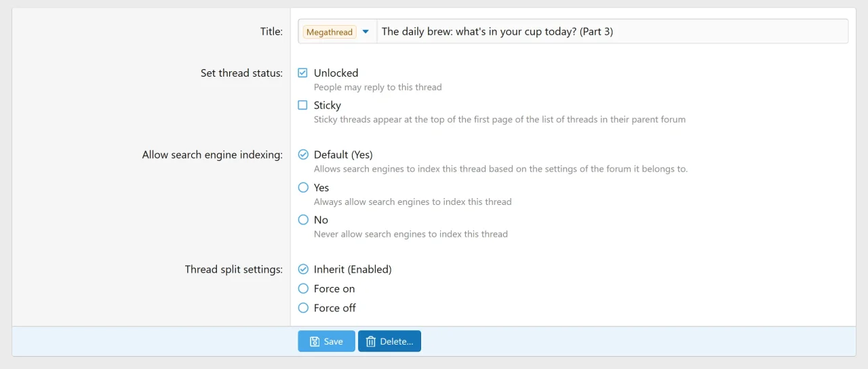Image resolution: width=868 pixels, height=369 pixels.
Task: Open the Delete... thread dialog
Action: [x=389, y=341]
